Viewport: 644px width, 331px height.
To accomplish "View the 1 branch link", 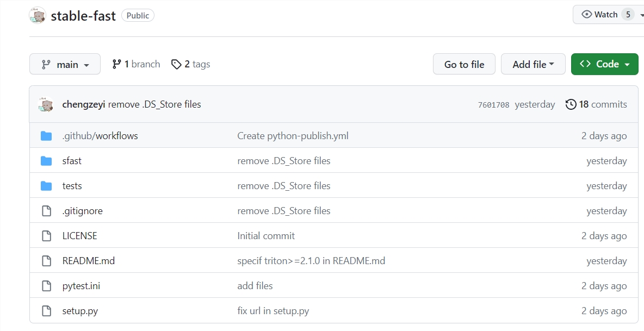I will [x=136, y=64].
